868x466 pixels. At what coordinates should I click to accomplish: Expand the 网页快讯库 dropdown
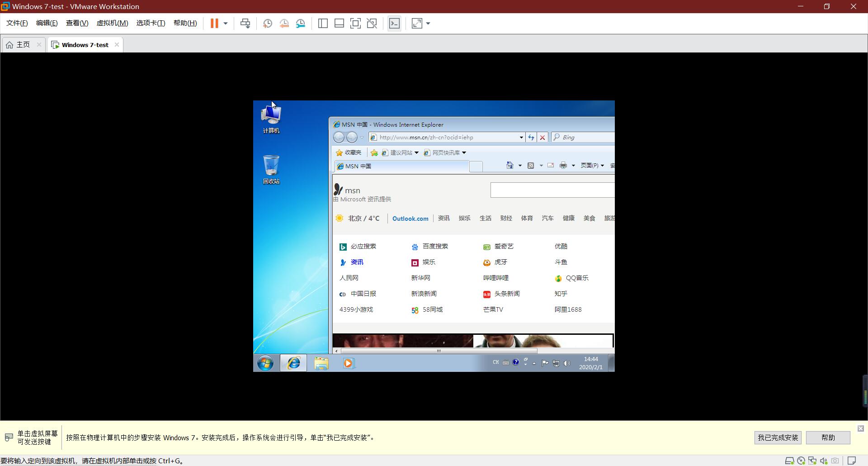(464, 153)
